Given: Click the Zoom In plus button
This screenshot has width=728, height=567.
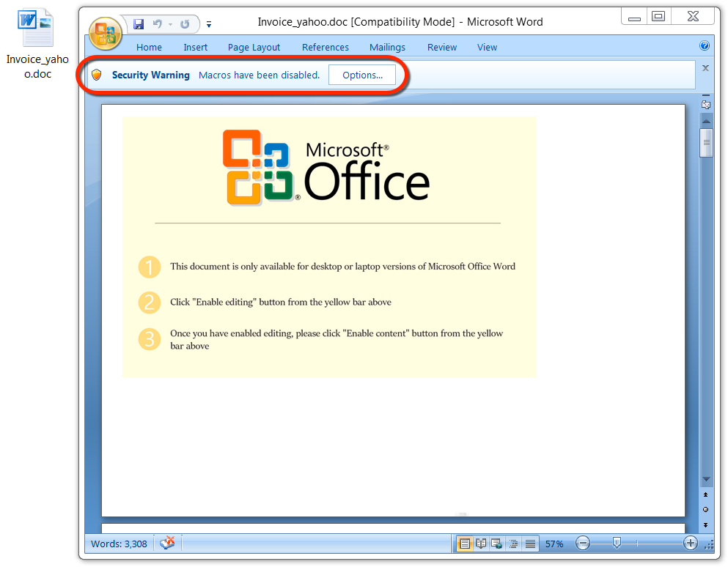Looking at the screenshot, I should click(691, 543).
